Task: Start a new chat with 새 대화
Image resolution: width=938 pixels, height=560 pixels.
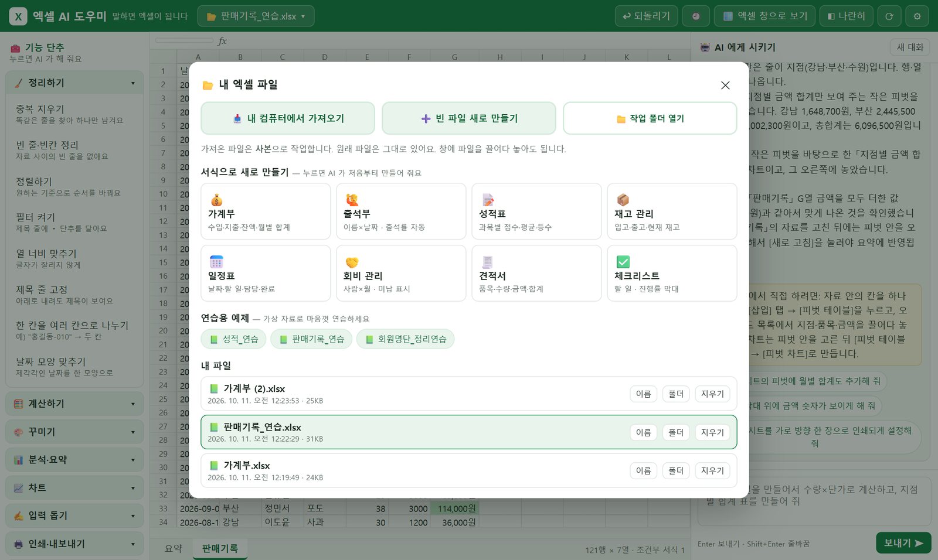Action: [x=910, y=47]
